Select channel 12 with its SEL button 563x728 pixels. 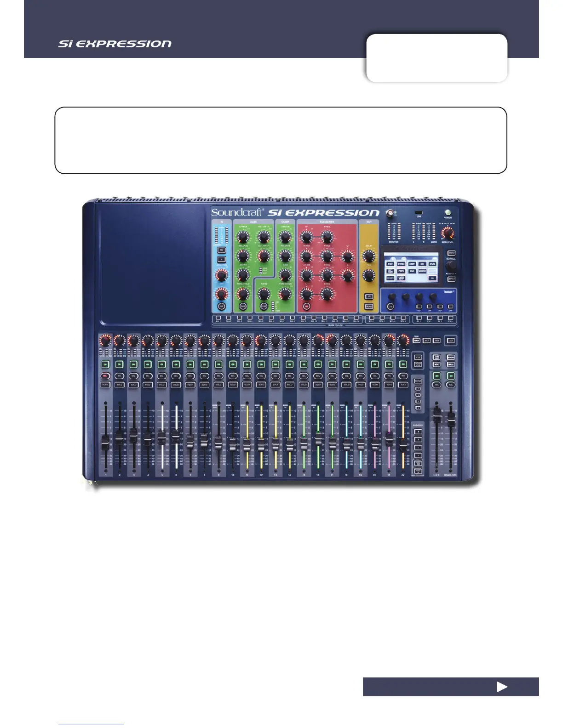pyautogui.click(x=261, y=376)
